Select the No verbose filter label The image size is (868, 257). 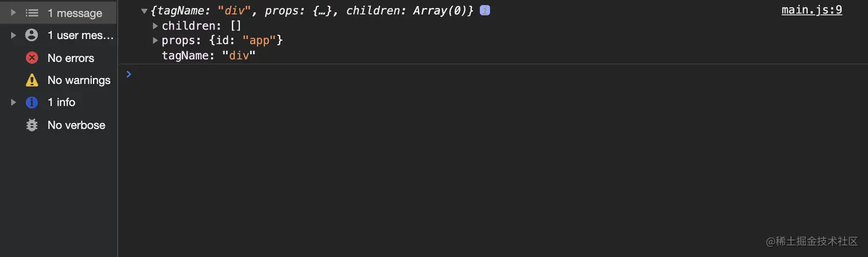(x=76, y=125)
